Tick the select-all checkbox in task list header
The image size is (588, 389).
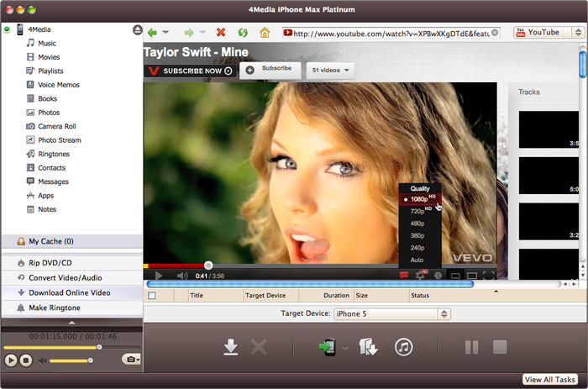pos(152,296)
